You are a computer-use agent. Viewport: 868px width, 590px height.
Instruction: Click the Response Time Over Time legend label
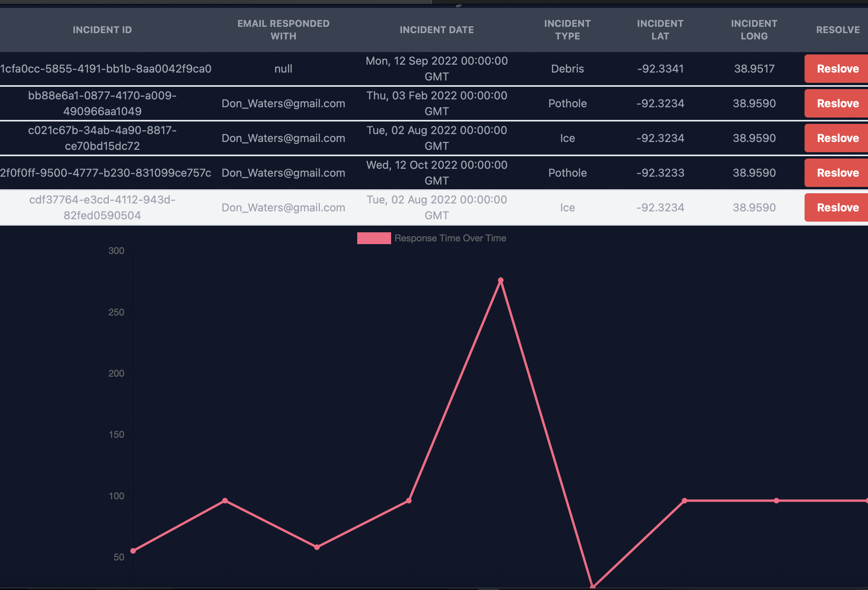450,238
